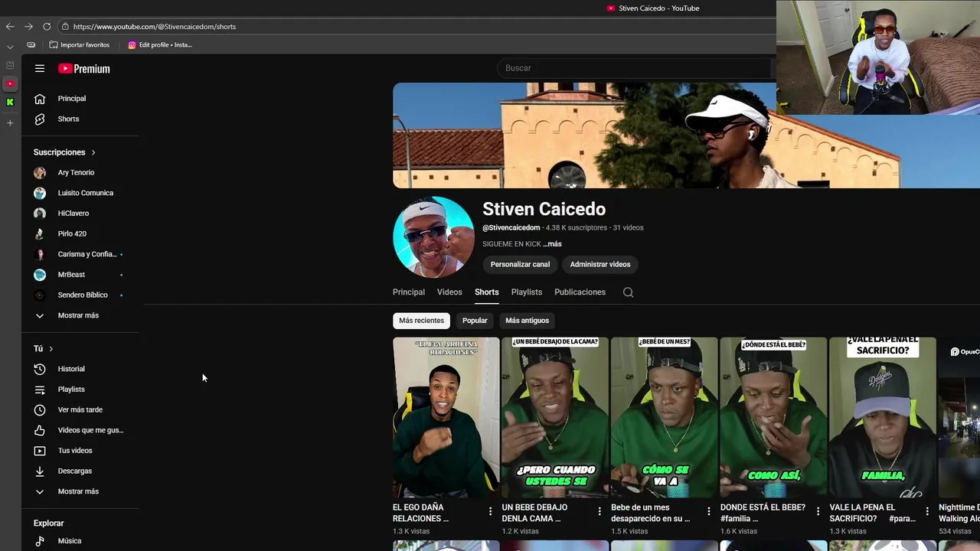This screenshot has height=551, width=980.
Task: Click Personalizar canal button
Action: (x=520, y=265)
